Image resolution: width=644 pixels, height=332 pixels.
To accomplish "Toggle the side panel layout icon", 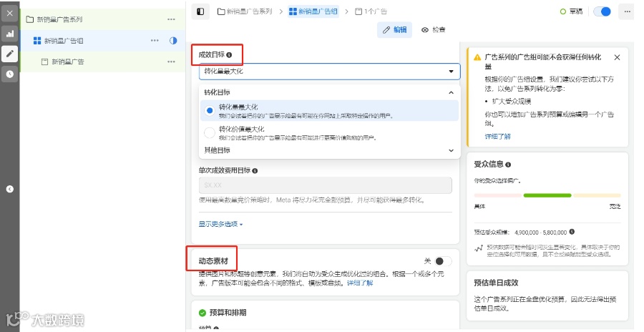I will pyautogui.click(x=200, y=11).
